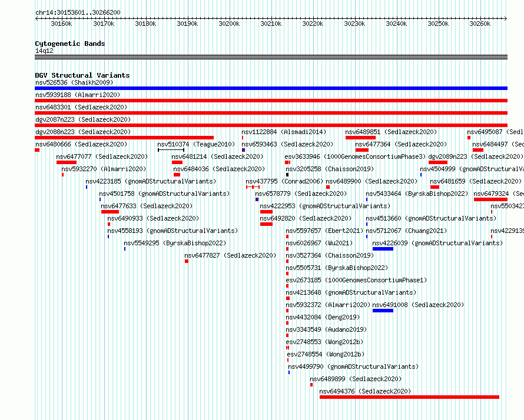Open variant dgv2089n223 (Sedlazeck2020)

[476, 156]
